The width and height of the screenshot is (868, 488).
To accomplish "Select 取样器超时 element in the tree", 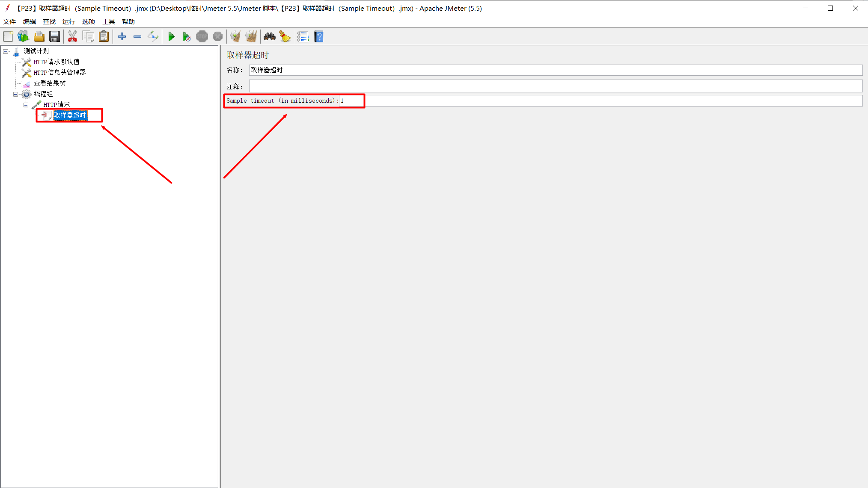I will coord(70,115).
